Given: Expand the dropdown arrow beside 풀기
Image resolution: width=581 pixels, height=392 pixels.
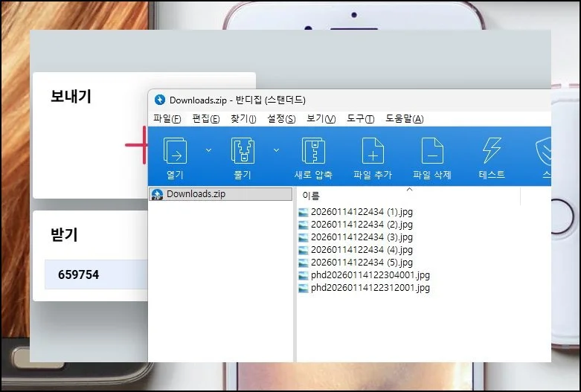Looking at the screenshot, I should click(x=277, y=150).
